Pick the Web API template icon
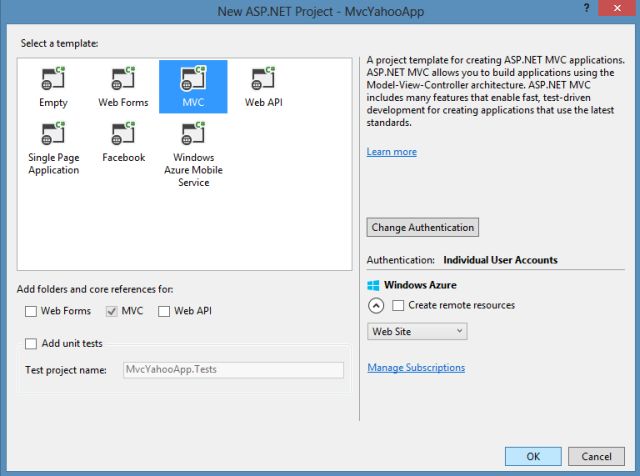Screen dimensions: 640x476 [263, 79]
